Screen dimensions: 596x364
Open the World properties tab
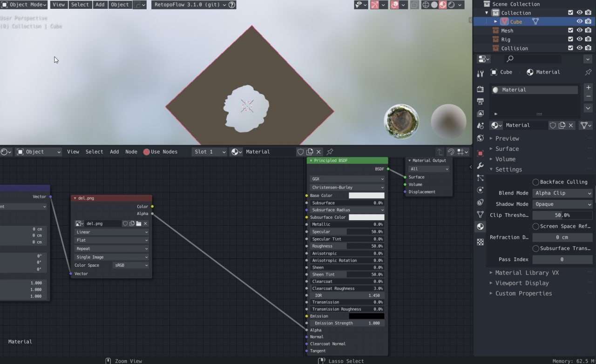[481, 138]
